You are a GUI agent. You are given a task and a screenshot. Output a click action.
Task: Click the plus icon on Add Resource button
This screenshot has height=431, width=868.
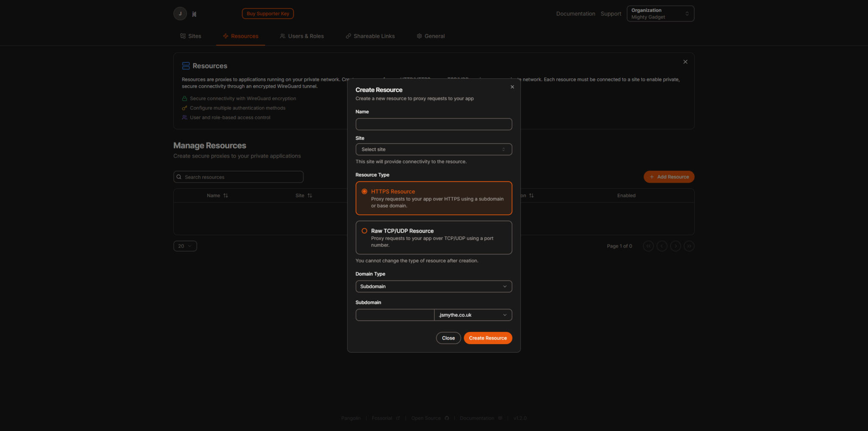651,177
